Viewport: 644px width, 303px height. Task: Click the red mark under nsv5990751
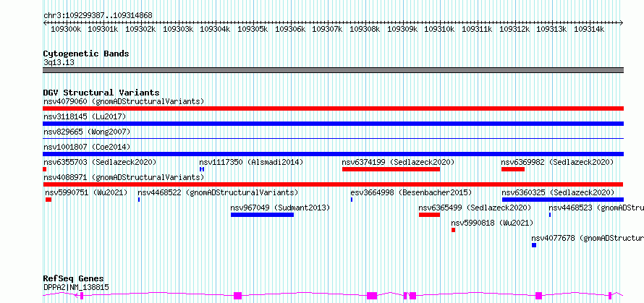(x=48, y=200)
